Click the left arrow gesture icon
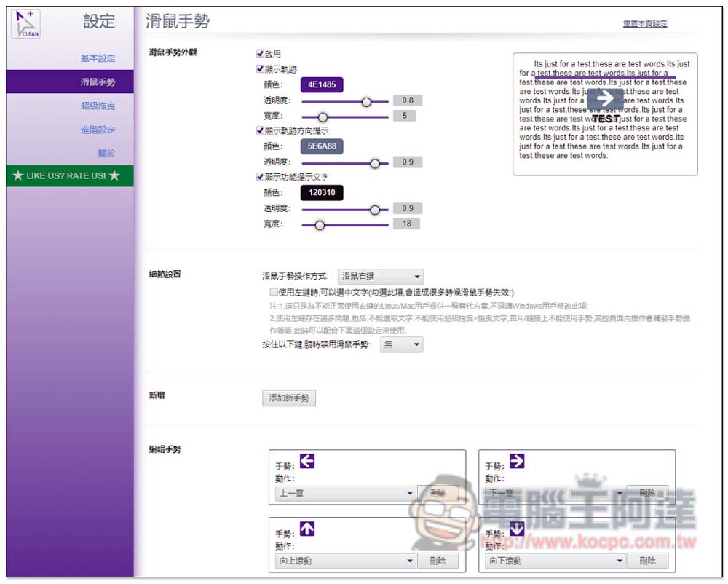The height and width of the screenshot is (584, 728). (307, 462)
